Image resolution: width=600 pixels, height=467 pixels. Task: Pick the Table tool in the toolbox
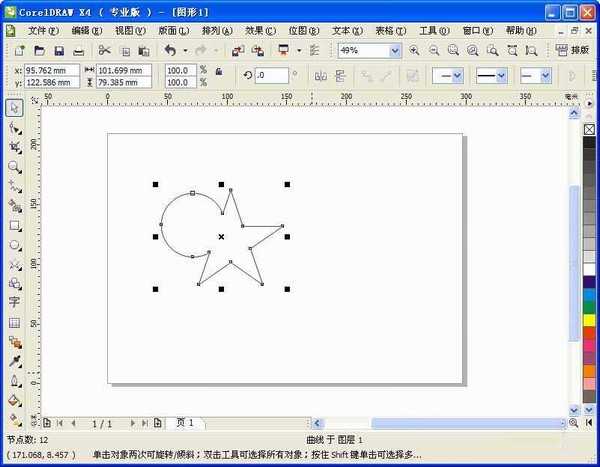pos(14,322)
